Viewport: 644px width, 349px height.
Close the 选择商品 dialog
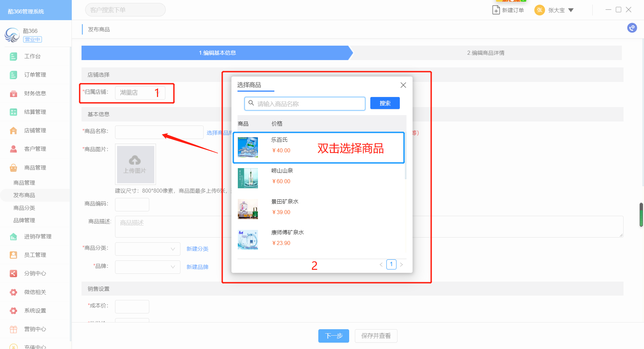click(403, 85)
